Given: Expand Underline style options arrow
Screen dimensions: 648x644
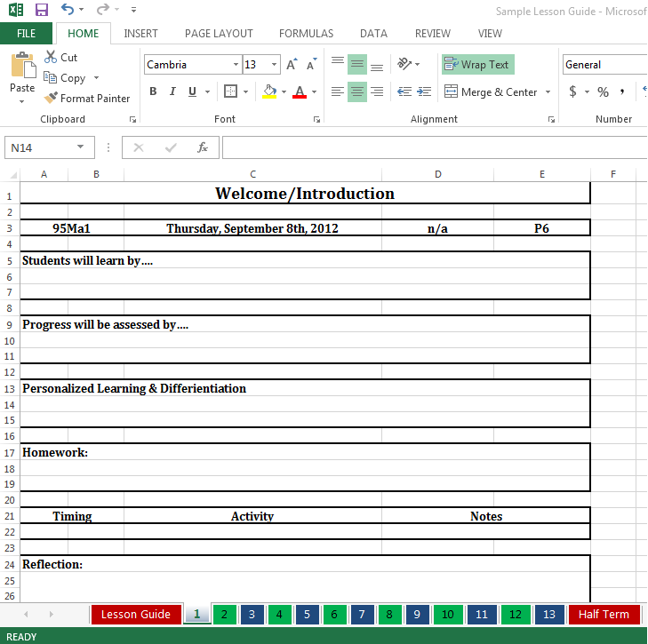Looking at the screenshot, I should 207,91.
